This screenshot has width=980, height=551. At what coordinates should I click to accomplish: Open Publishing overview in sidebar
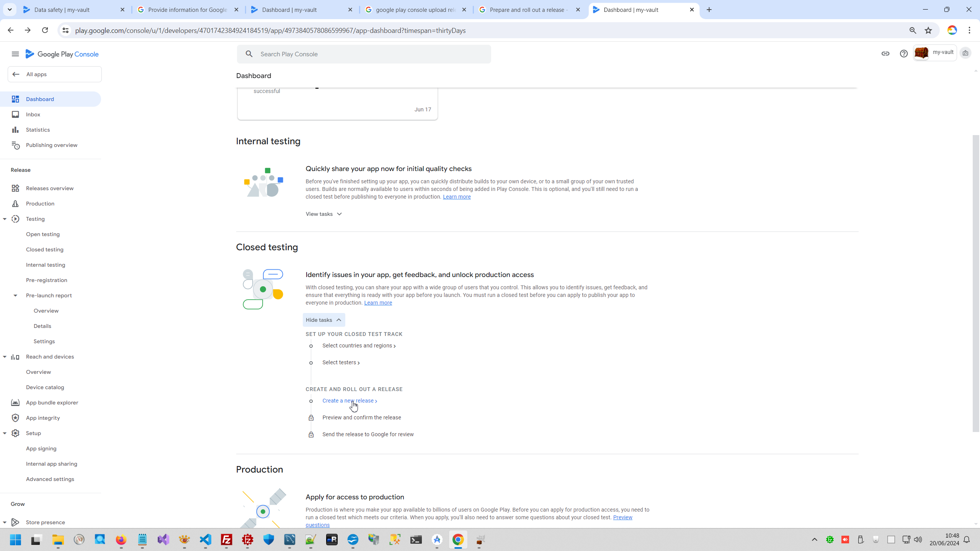point(51,145)
